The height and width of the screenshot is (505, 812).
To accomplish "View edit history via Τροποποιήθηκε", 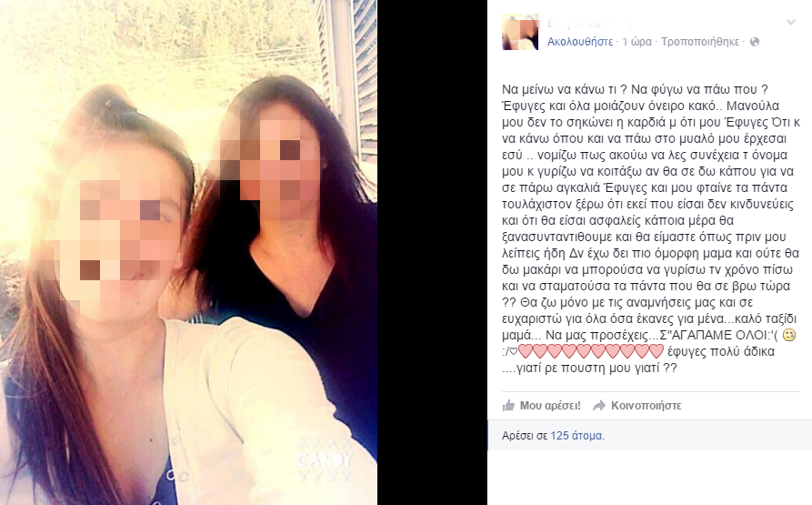I will point(700,42).
